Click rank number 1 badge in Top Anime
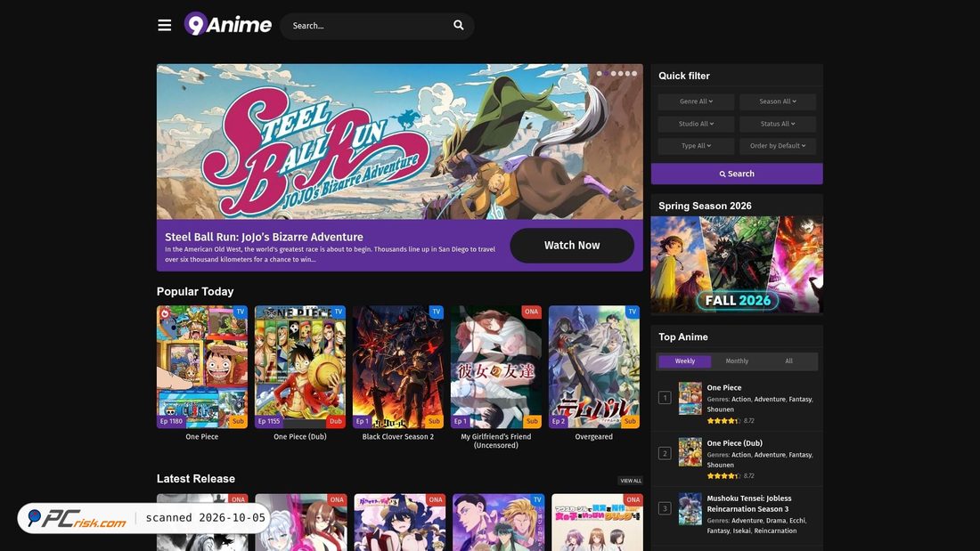 (665, 398)
